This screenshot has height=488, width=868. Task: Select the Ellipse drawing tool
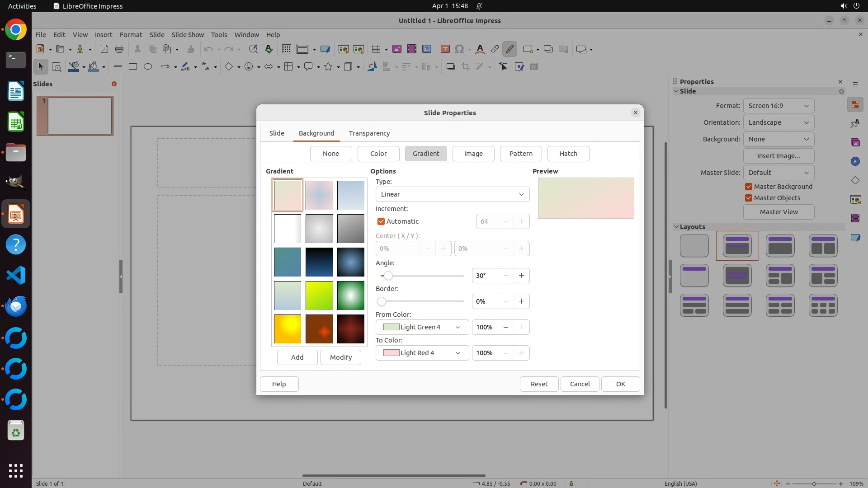[148, 66]
